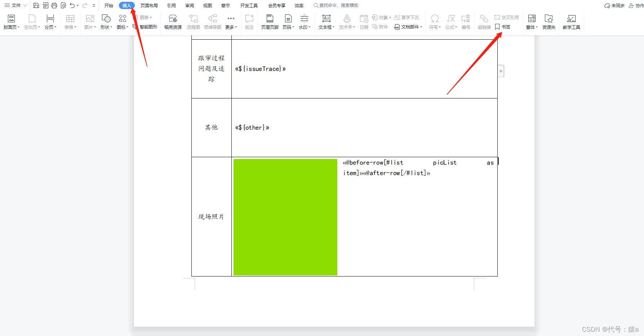Click the 水印 watermark icon
The image size is (644, 336).
[305, 19]
